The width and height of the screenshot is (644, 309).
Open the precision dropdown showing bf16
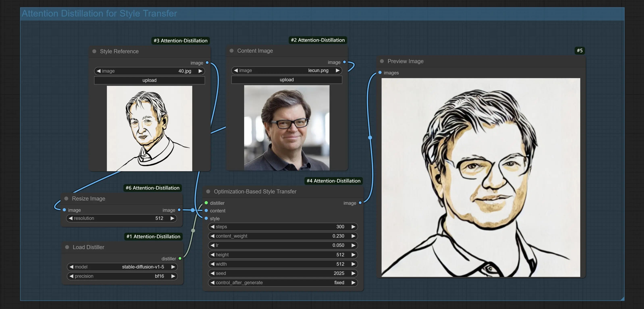pos(122,276)
